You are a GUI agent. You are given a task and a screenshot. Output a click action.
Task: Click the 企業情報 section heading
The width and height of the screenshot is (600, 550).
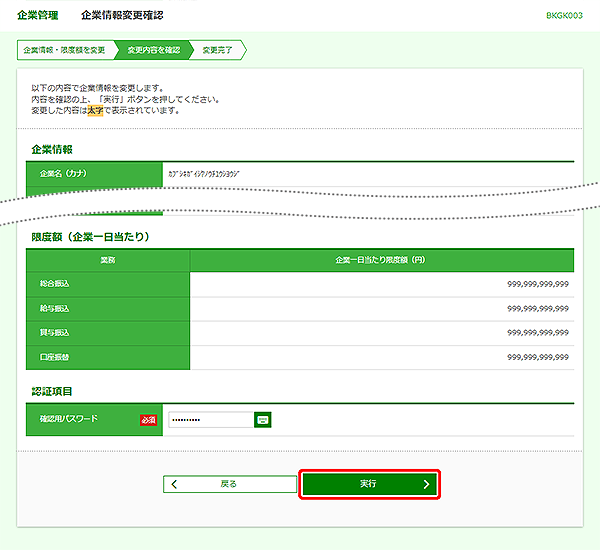pos(52,150)
